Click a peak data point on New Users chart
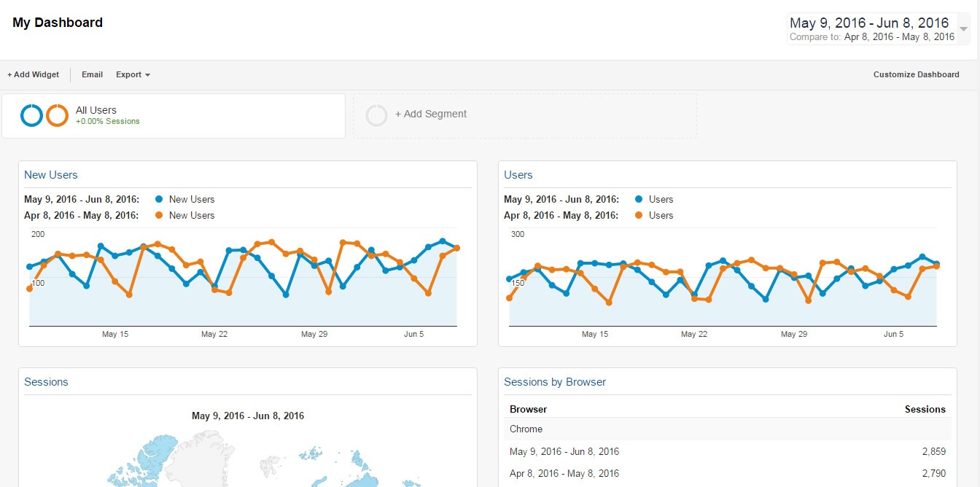Image resolution: width=980 pixels, height=487 pixels. 443,241
